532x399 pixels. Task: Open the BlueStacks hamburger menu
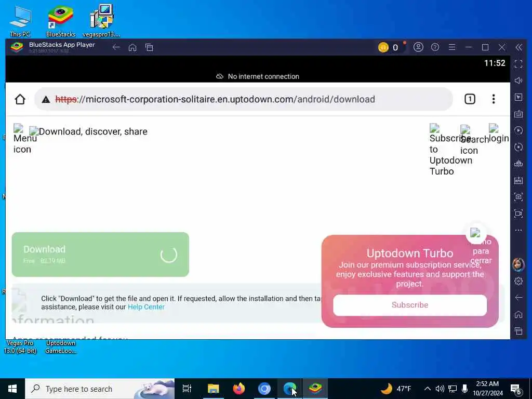[452, 47]
